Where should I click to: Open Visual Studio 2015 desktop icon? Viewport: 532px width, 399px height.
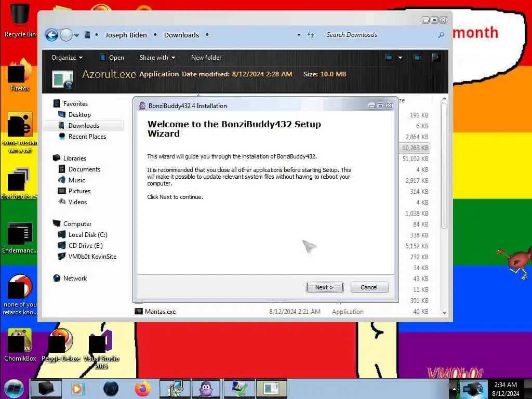point(101,349)
